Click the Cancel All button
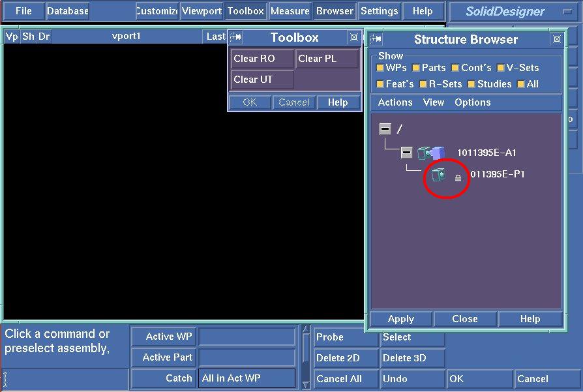The height and width of the screenshot is (392, 583). (x=346, y=378)
